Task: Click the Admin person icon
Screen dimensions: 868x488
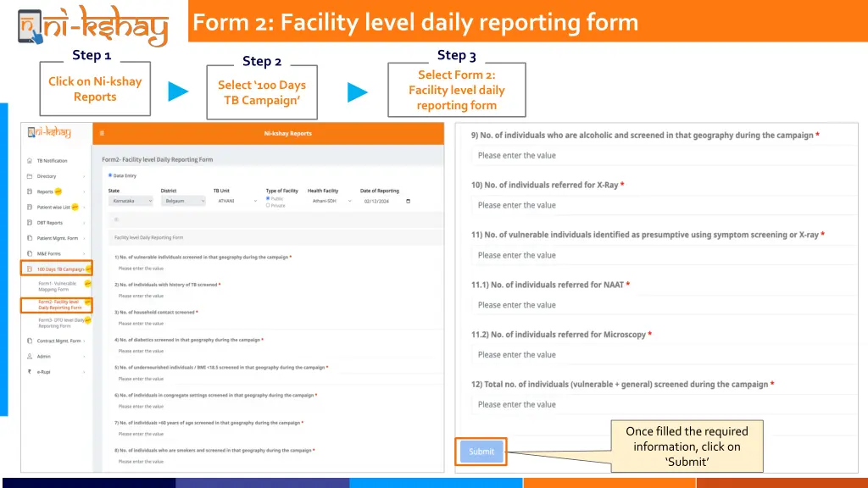Action: [30, 357]
